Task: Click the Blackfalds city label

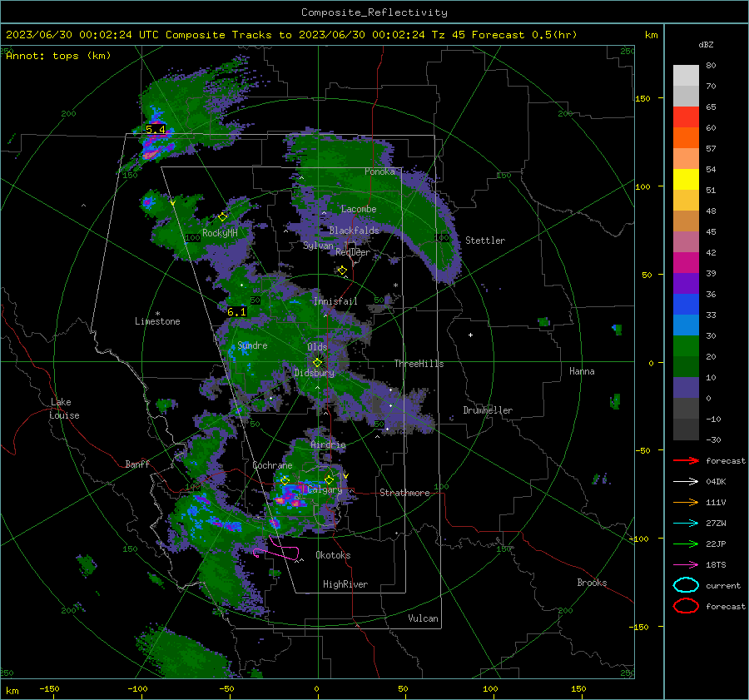Action: (x=354, y=231)
